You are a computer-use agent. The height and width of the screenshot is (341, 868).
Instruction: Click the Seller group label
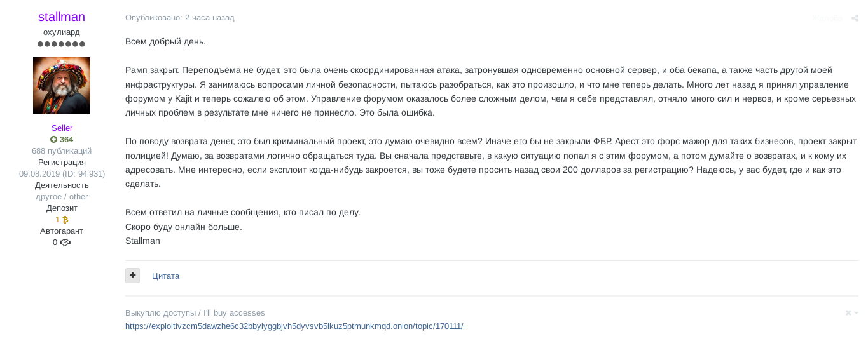point(62,128)
